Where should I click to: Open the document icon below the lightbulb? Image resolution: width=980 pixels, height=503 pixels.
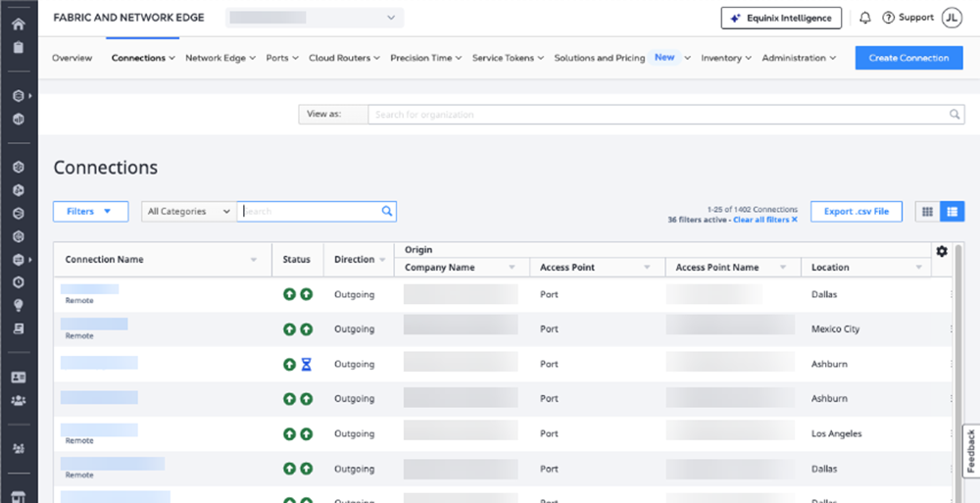point(19,328)
